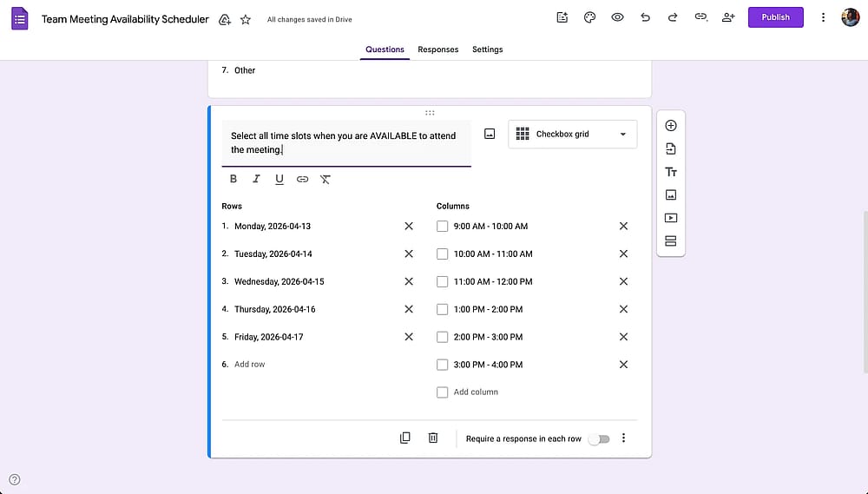Add a section from side toolbar
The width and height of the screenshot is (868, 494).
671,240
